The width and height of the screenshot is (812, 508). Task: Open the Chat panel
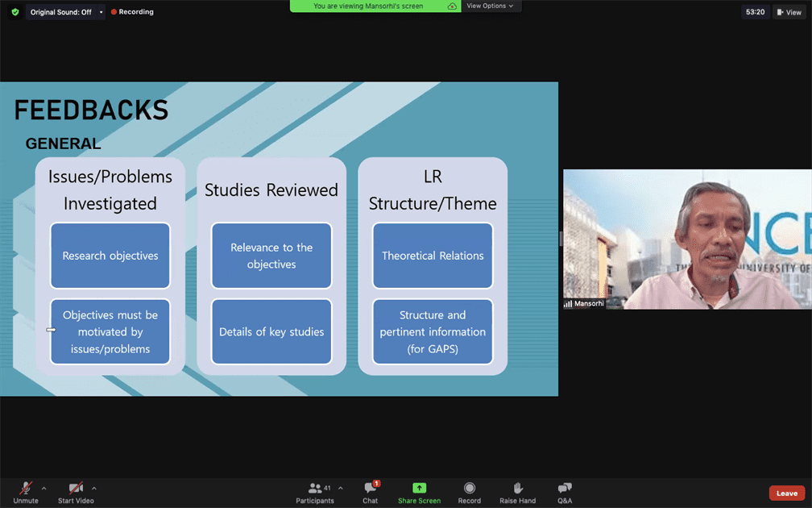(x=370, y=492)
